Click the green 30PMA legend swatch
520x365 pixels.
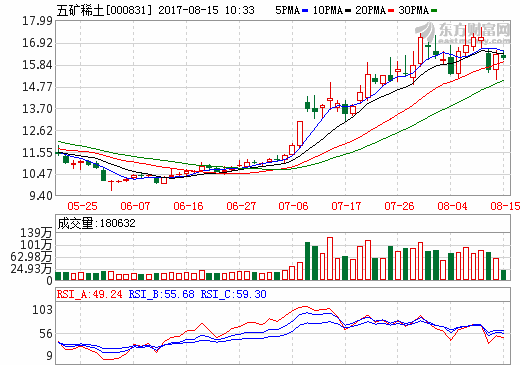pyautogui.click(x=434, y=11)
